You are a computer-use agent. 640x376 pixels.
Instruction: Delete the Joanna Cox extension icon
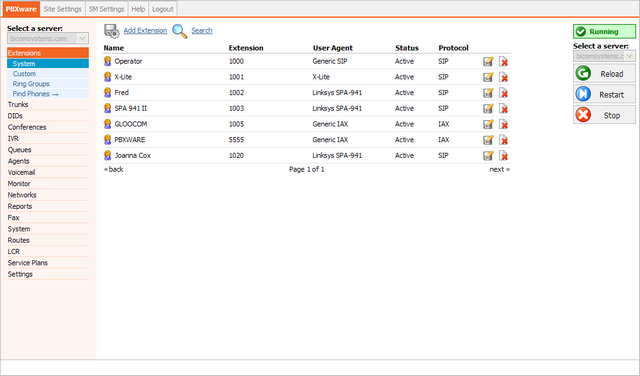tap(504, 156)
